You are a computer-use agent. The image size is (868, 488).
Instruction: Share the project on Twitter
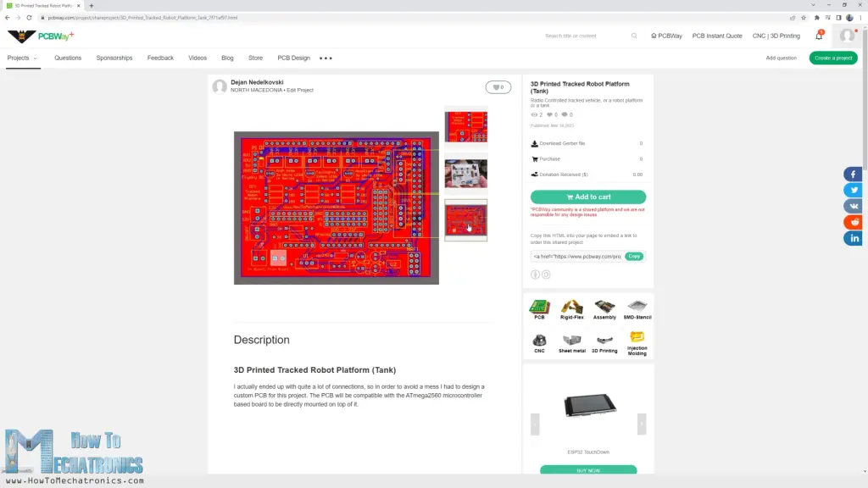click(853, 191)
